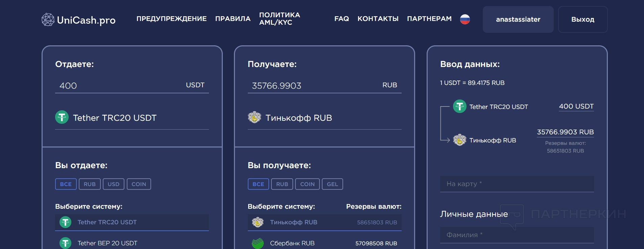Open ПРЕДУПРЕЖДЕНИЕ menu item
The image size is (644, 249).
[171, 19]
